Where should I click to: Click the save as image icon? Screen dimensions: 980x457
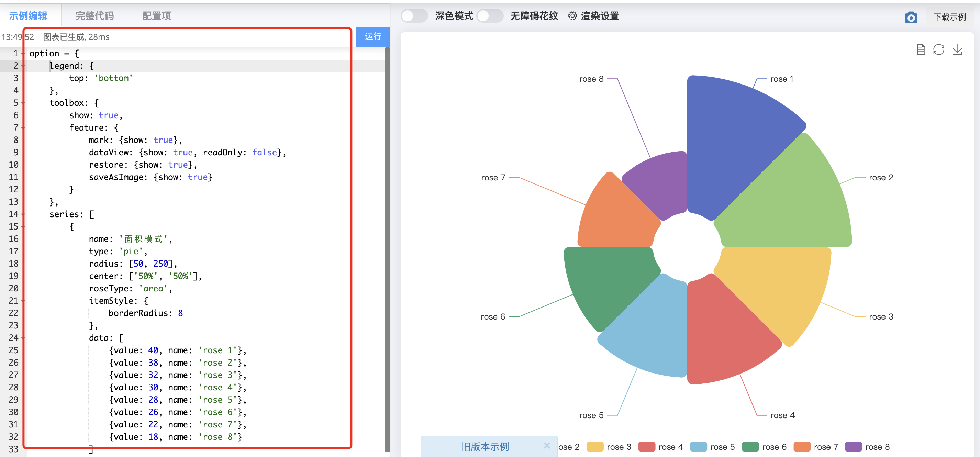click(957, 50)
